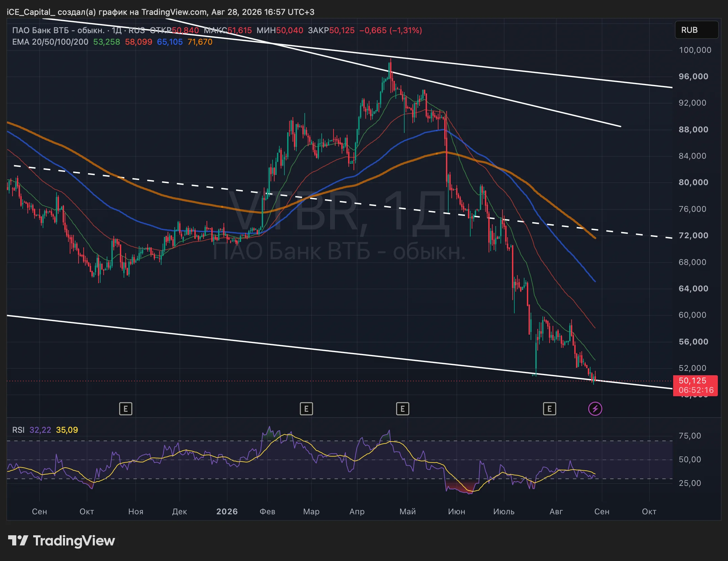Open the earnings E marker near Мар
Viewport: 728px width, 561px height.
click(x=306, y=409)
